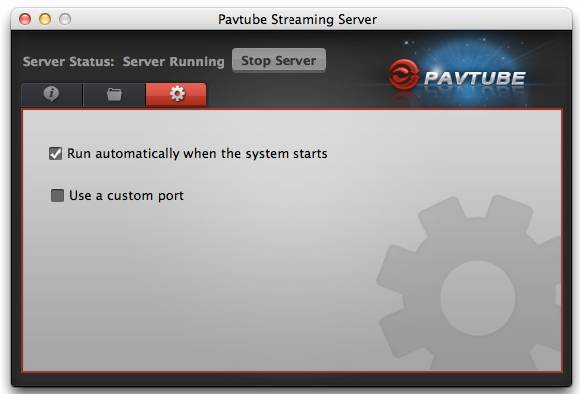The image size is (580, 394).
Task: Uncheck Run automatically when the system starts
Action: pyautogui.click(x=55, y=153)
